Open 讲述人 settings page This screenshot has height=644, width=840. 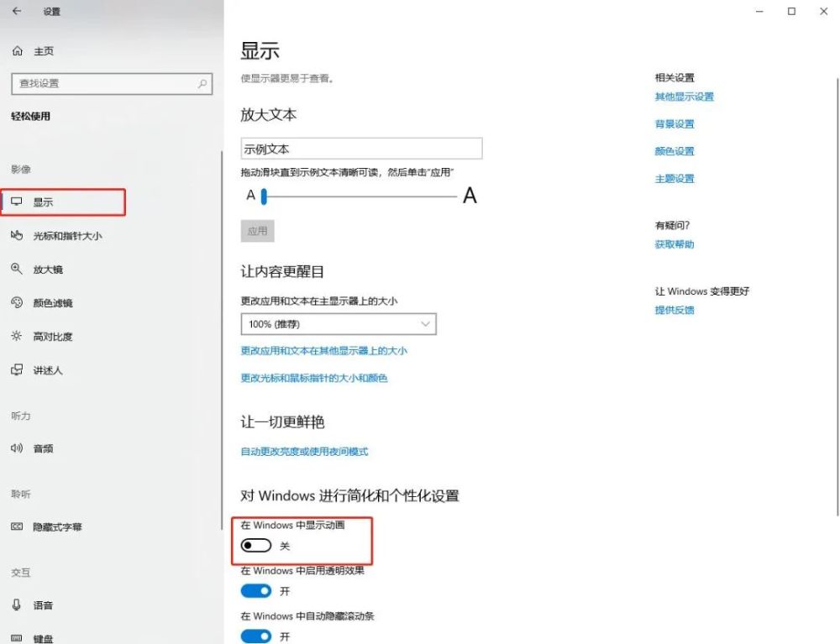pyautogui.click(x=48, y=370)
